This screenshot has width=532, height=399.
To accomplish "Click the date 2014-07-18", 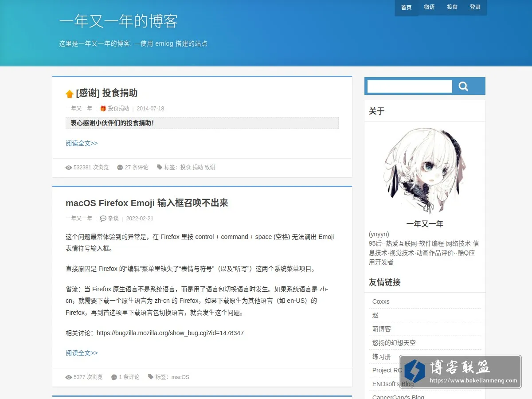I will point(150,108).
